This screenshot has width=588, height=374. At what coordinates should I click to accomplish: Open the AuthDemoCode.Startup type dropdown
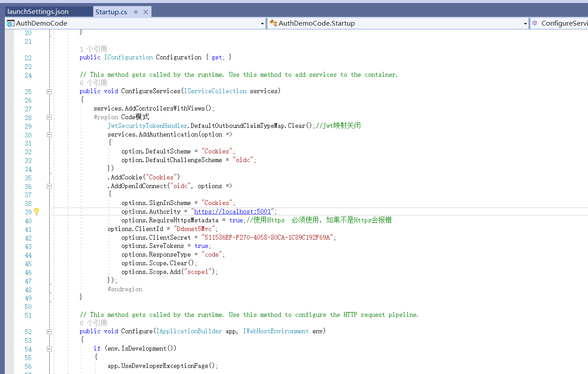pyautogui.click(x=398, y=23)
